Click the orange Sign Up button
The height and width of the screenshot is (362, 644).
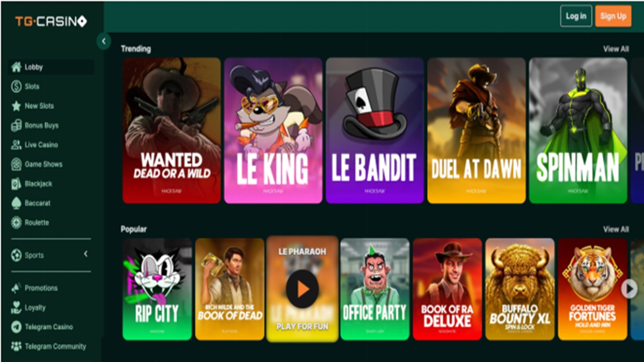(613, 16)
